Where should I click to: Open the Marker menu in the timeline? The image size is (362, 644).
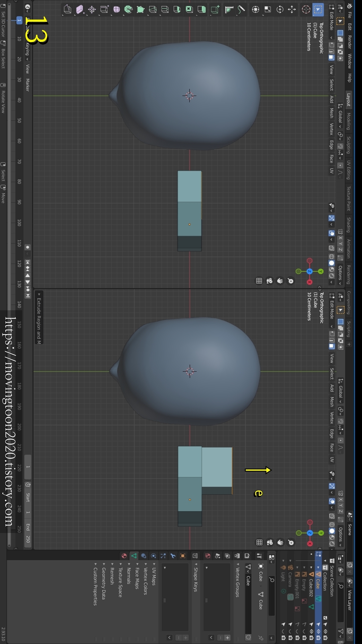tap(27, 85)
